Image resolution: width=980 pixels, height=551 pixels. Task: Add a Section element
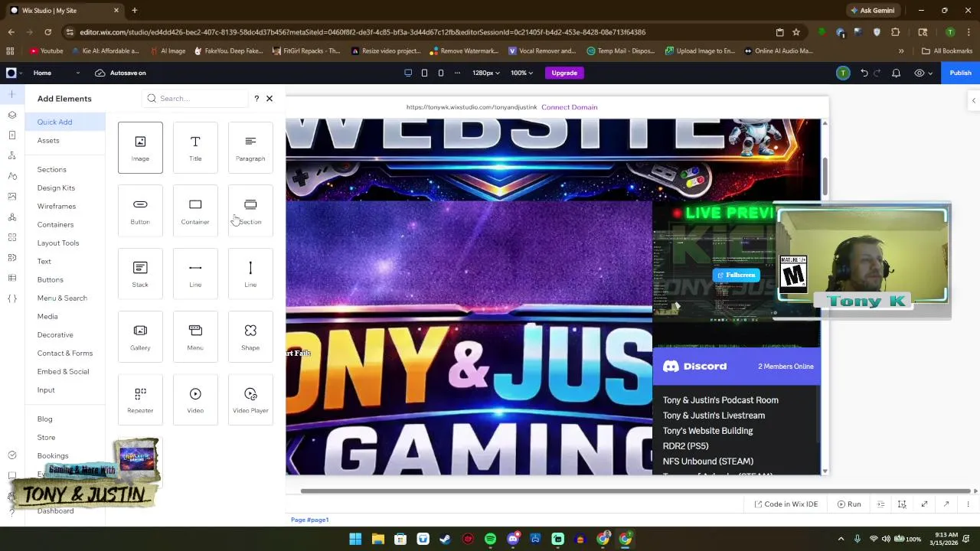250,210
